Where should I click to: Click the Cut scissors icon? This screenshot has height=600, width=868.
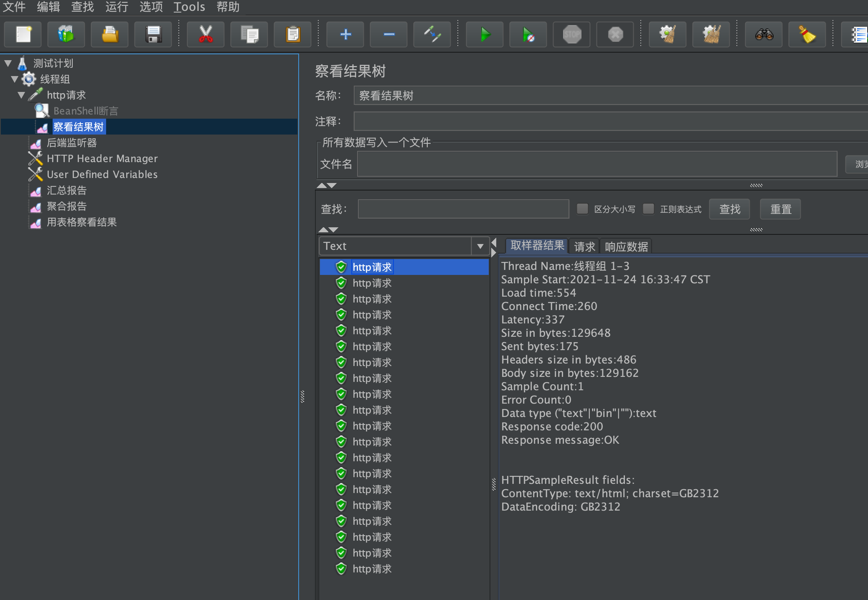point(206,34)
